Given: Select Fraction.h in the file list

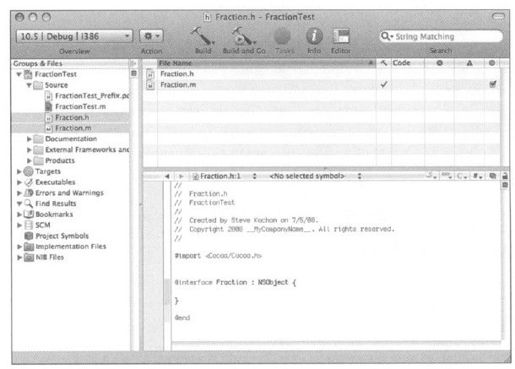Looking at the screenshot, I should point(177,74).
